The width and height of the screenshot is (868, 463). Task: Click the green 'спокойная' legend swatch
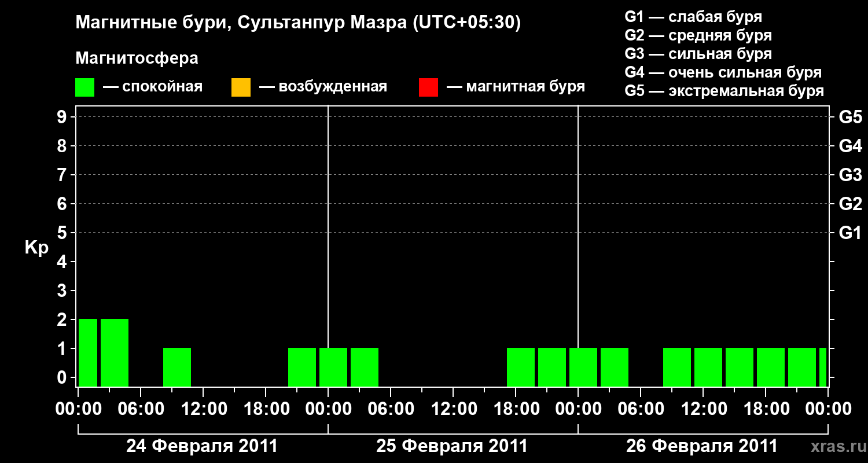tap(85, 87)
